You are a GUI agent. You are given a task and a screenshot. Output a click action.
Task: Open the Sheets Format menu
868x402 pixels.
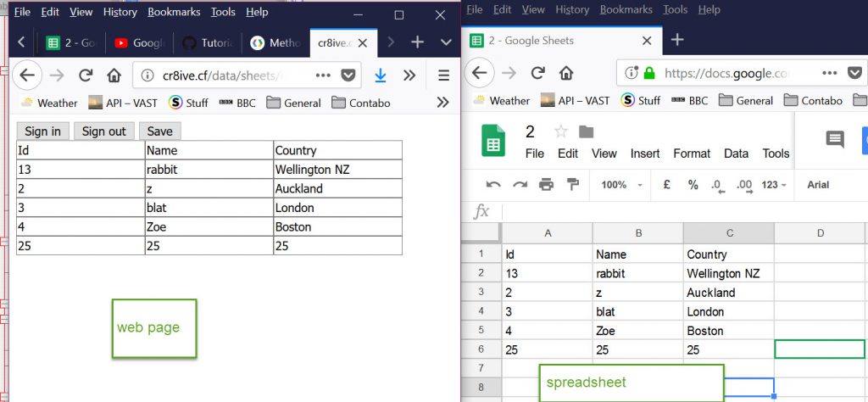pos(692,154)
